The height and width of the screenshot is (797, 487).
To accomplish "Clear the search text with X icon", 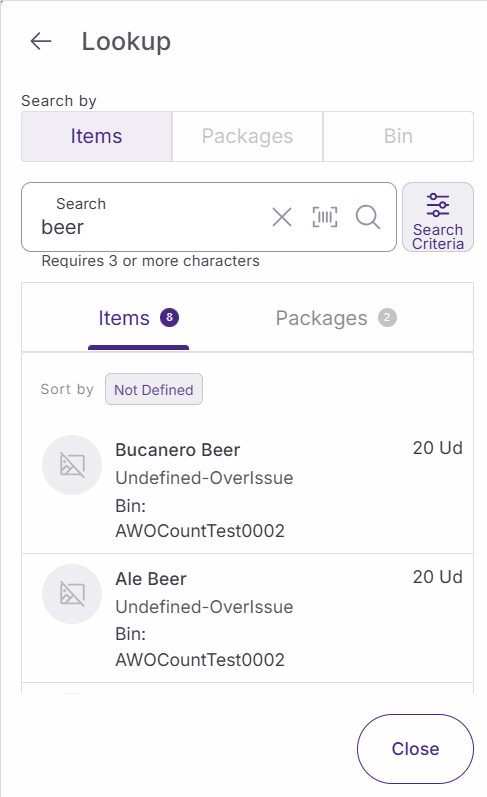I will pyautogui.click(x=282, y=217).
